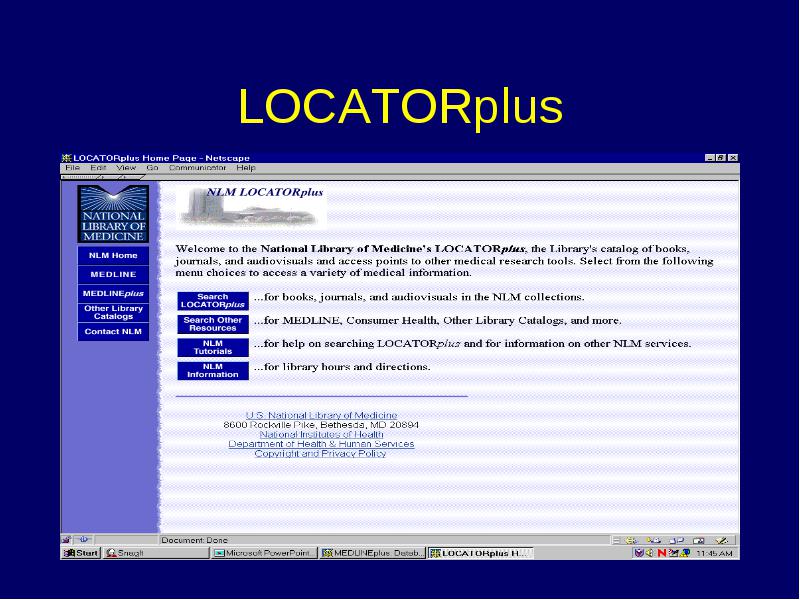Open the File menu in Netscape
800x600 pixels.
(x=72, y=168)
